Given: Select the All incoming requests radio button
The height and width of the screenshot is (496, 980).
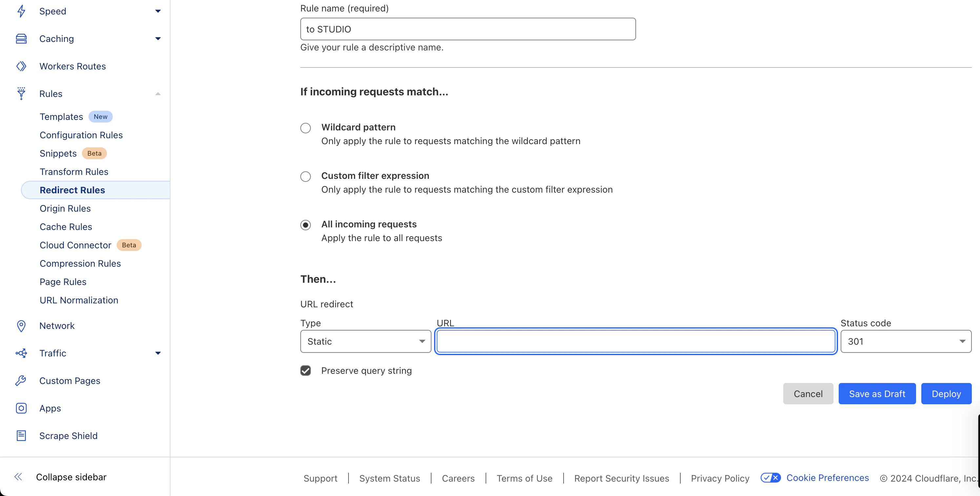Looking at the screenshot, I should click(x=306, y=225).
